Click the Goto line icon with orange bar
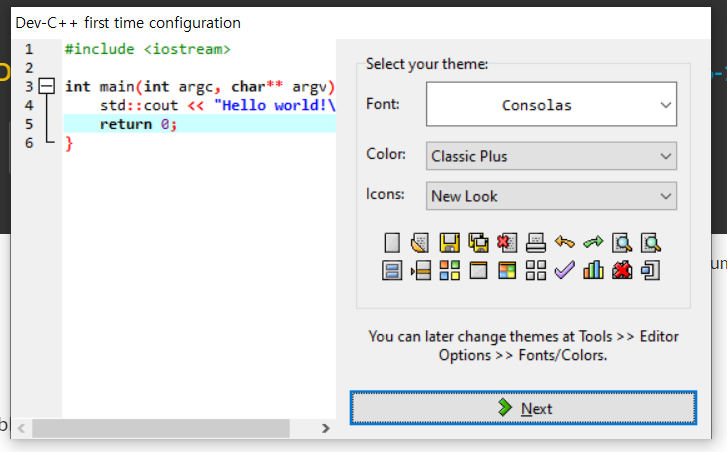727x452 pixels. click(x=421, y=270)
